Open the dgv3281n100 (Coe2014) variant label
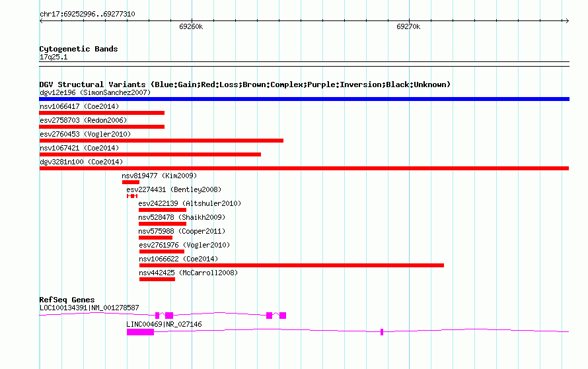The width and height of the screenshot is (588, 369). click(x=81, y=162)
